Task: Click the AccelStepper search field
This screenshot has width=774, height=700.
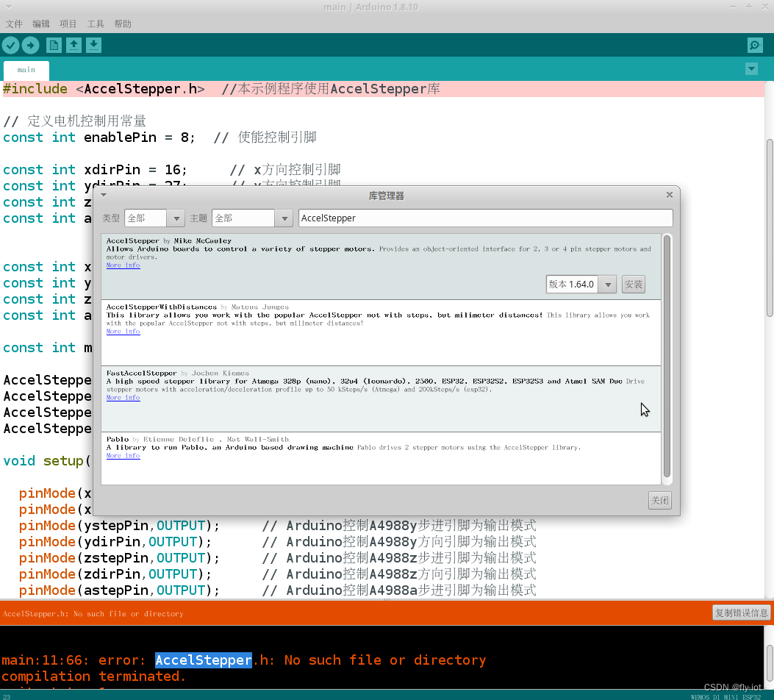Action: [485, 218]
